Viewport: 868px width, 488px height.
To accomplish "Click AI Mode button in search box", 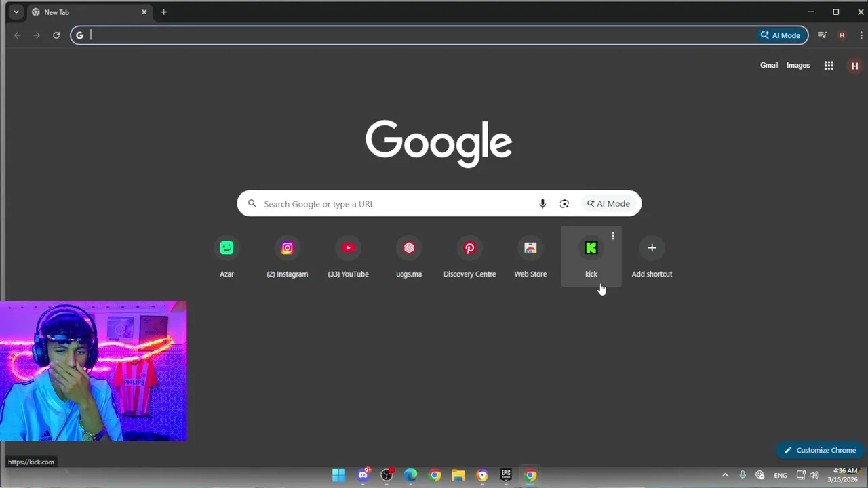I will tap(608, 203).
